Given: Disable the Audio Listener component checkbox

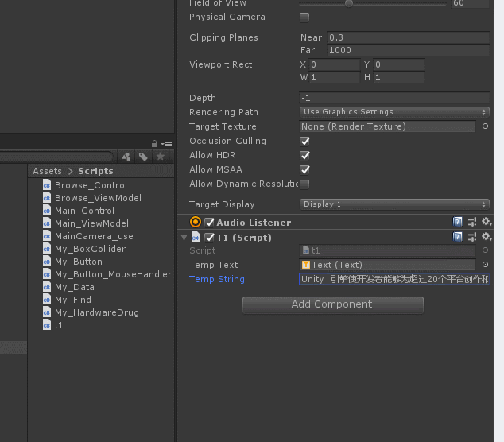Looking at the screenshot, I should [210, 222].
